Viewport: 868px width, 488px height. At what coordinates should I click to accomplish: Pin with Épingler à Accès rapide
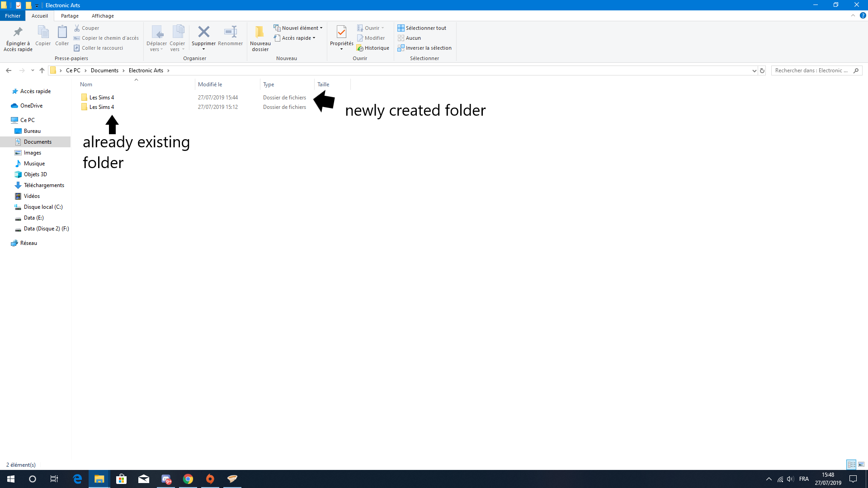tap(18, 38)
